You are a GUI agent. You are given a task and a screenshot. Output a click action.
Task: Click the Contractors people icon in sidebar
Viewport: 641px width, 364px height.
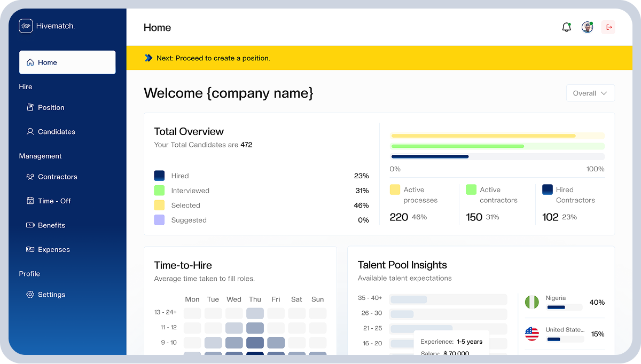30,177
